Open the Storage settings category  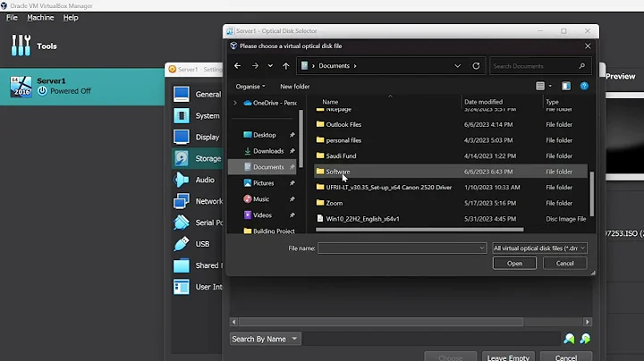coord(197,158)
